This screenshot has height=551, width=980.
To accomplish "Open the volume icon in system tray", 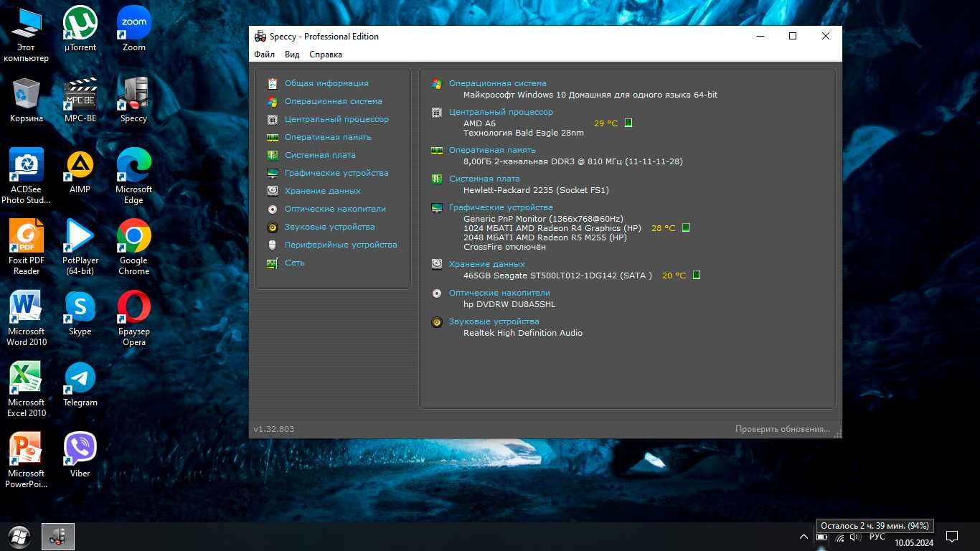I will coord(855,537).
